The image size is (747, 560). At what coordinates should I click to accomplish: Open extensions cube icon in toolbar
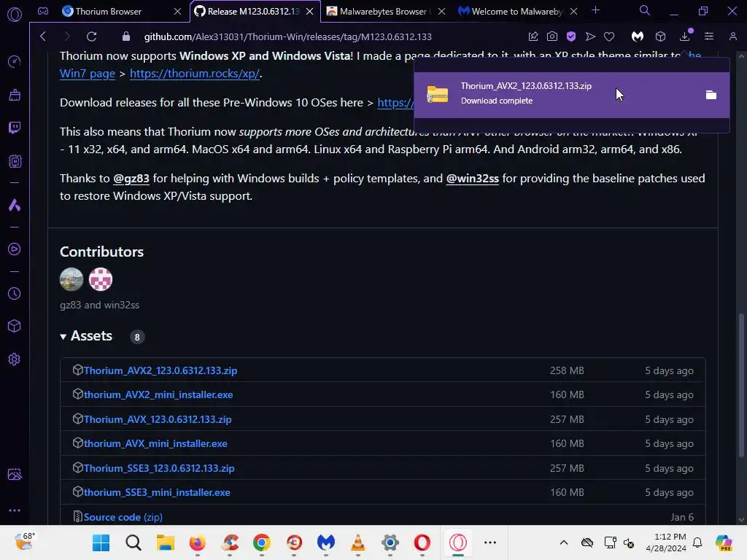[660, 36]
